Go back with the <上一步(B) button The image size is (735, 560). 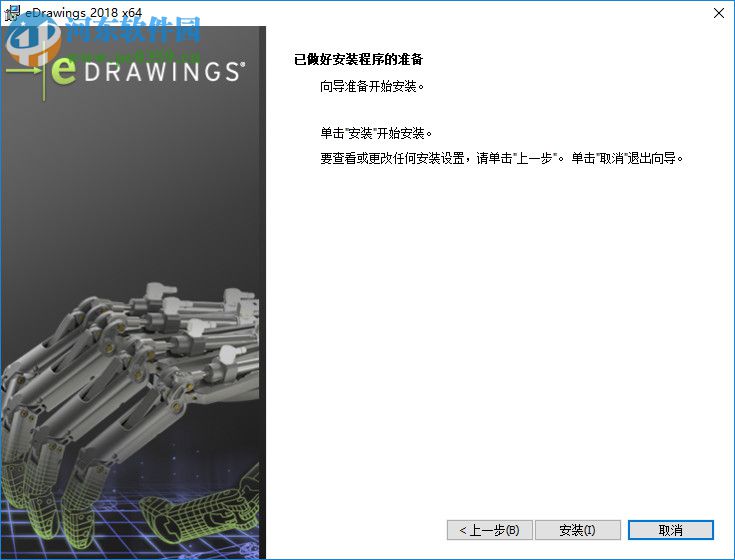(489, 530)
